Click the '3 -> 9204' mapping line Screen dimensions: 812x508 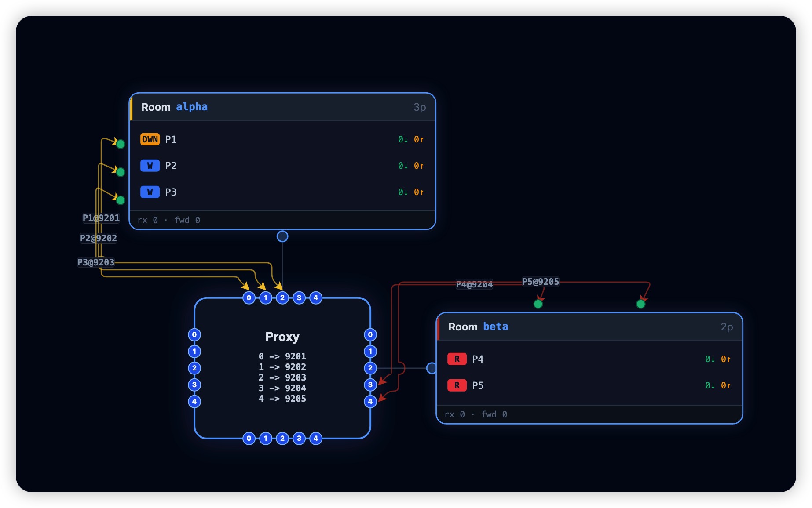point(282,388)
